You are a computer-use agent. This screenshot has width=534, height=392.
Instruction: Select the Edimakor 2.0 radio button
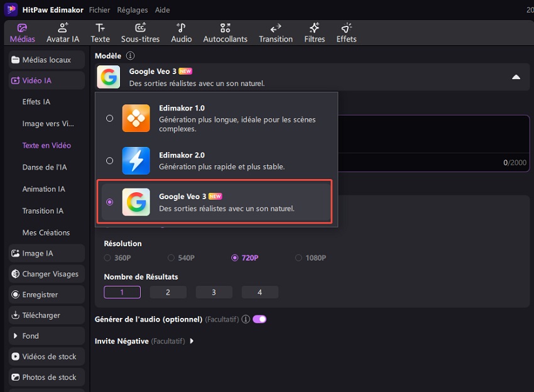point(109,160)
